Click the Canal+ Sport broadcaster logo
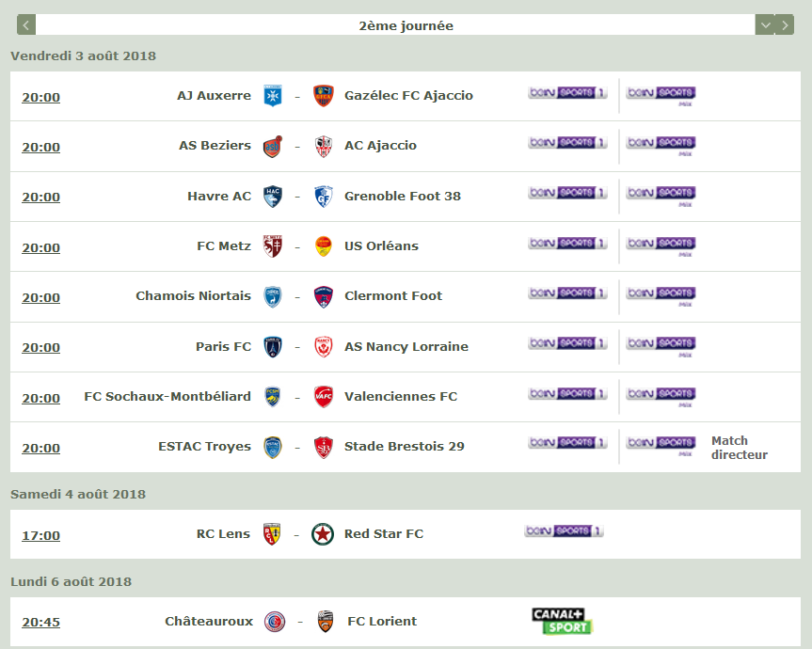 click(x=562, y=621)
